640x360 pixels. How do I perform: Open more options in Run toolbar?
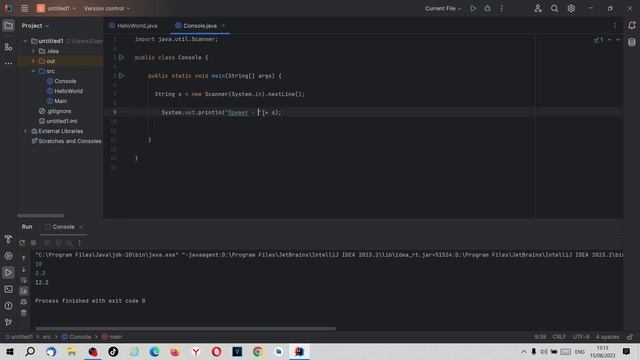[x=80, y=243]
